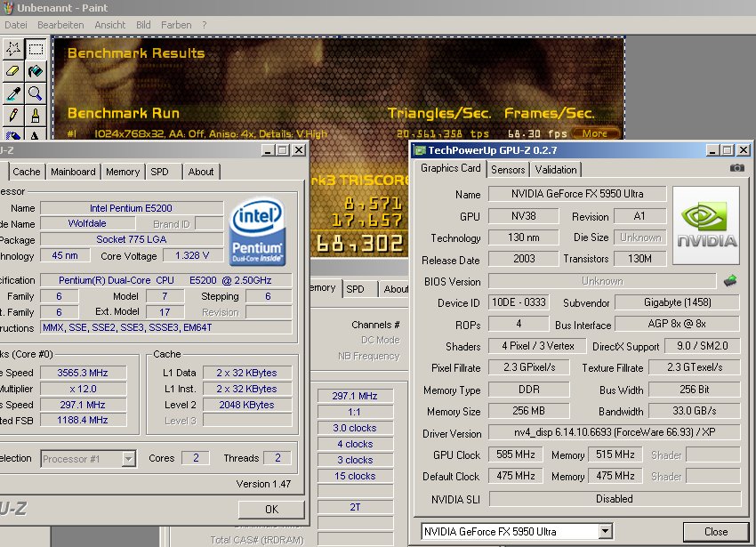Viewport: 756px width, 547px height.
Task: Open the Memory tab in front CPU-Z window
Action: 123,172
